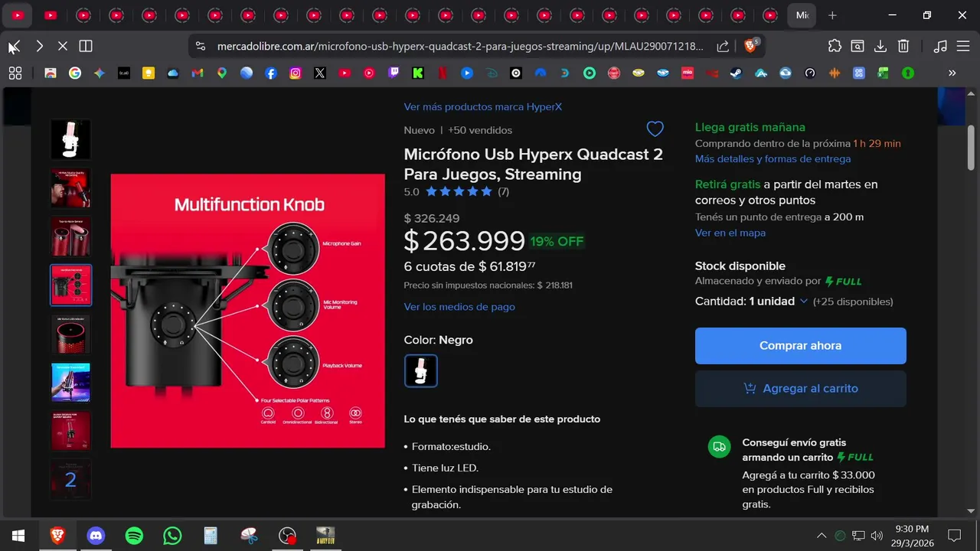Open the Brave main menu
The height and width of the screenshot is (551, 980).
[963, 46]
